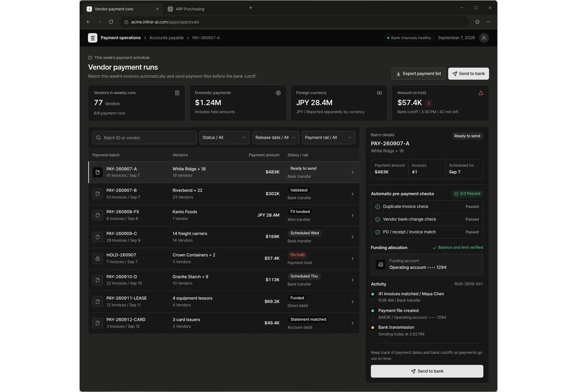Expand the PAY-260911-LEASE row chevron
577x392 pixels.
tap(352, 302)
